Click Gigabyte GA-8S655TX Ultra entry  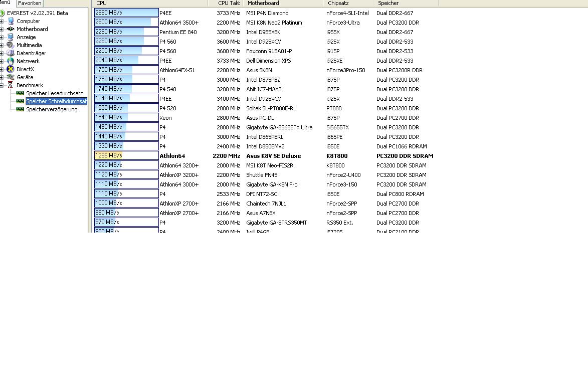[279, 127]
